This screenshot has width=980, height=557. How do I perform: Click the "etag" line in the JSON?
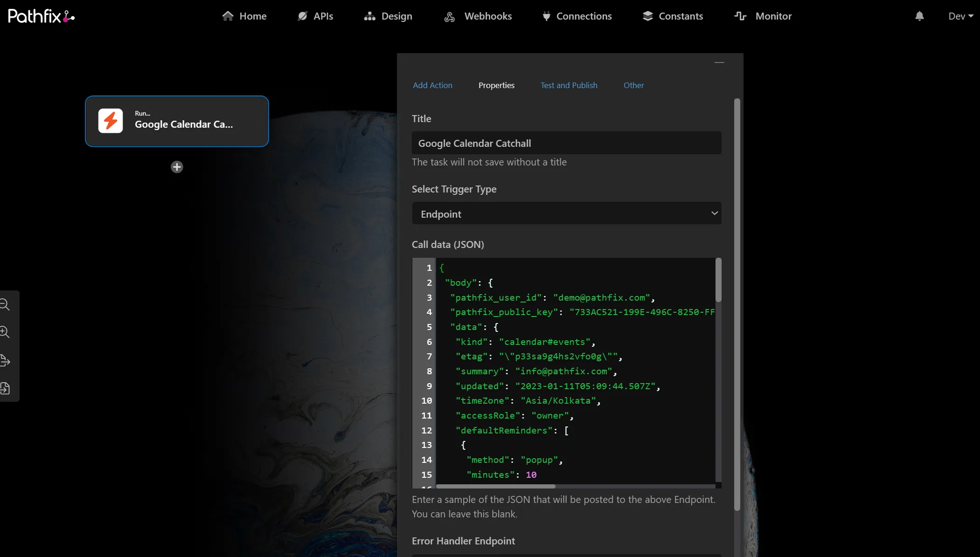(x=539, y=357)
